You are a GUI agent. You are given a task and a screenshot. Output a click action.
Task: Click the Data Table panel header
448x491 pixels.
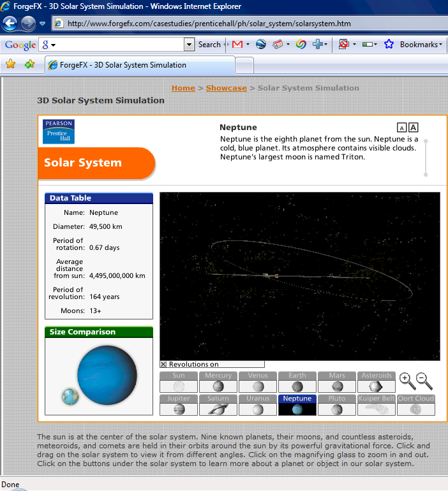pos(99,198)
